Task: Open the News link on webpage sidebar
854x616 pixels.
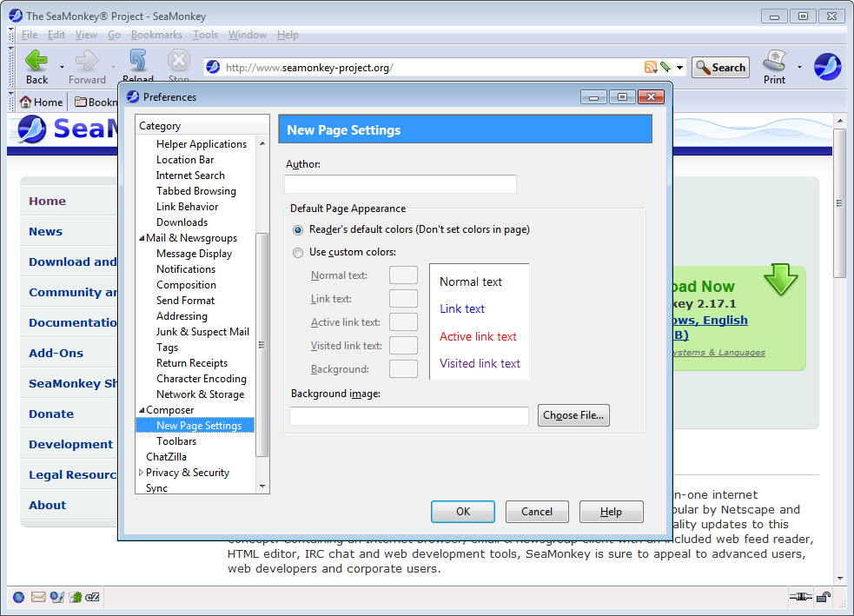Action: [x=46, y=231]
